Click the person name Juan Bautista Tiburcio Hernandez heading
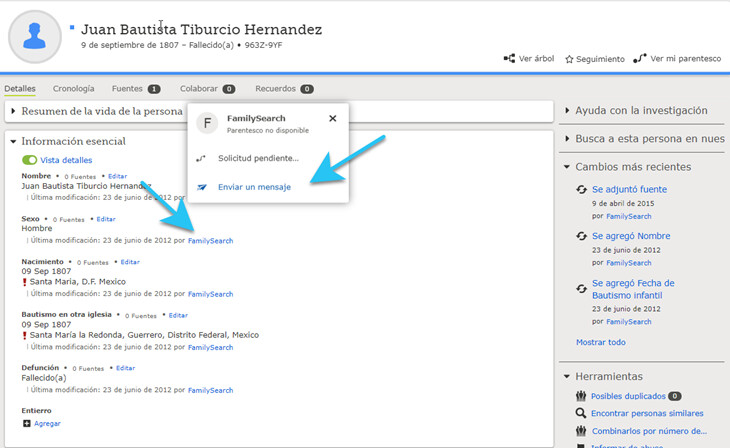Image resolution: width=730 pixels, height=448 pixels. 201,29
